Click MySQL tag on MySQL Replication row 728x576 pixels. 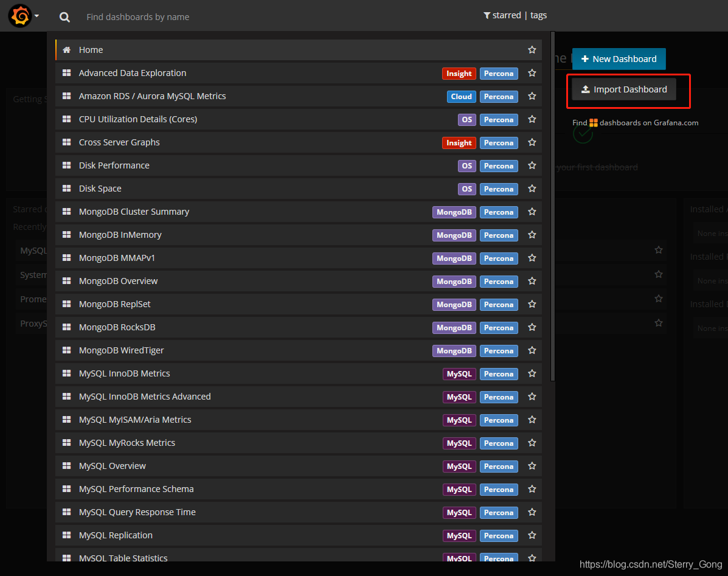click(x=459, y=536)
